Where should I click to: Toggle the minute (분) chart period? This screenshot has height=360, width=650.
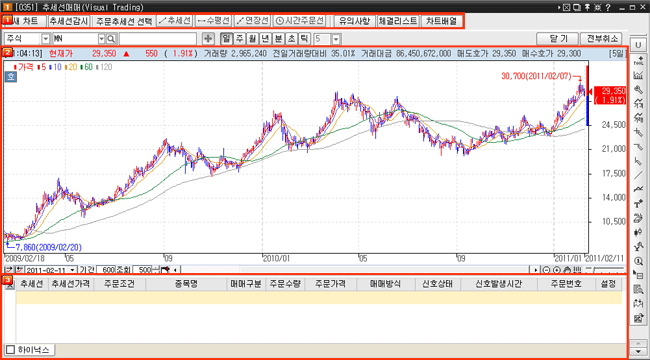[x=279, y=39]
